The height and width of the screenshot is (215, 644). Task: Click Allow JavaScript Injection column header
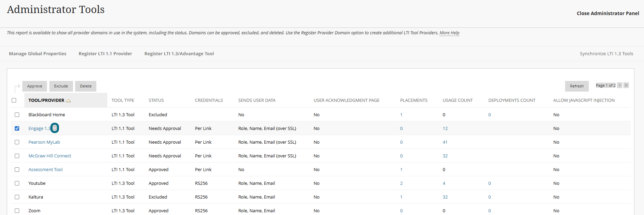[584, 100]
